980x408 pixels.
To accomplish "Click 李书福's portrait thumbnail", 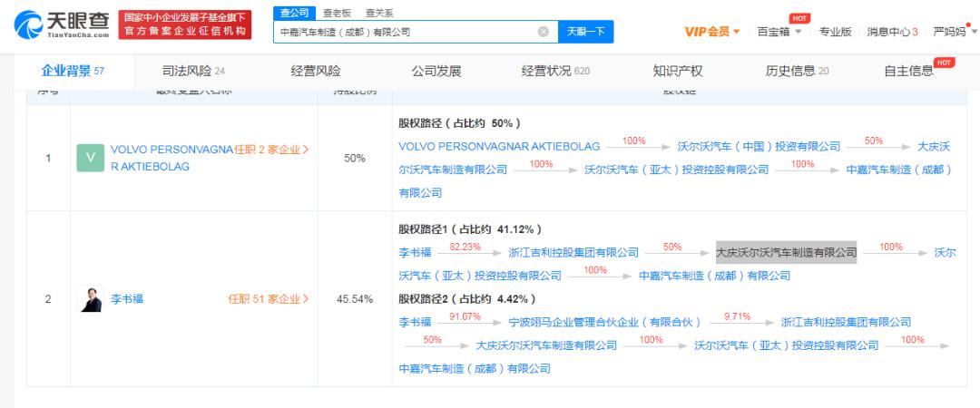I will click(x=91, y=298).
